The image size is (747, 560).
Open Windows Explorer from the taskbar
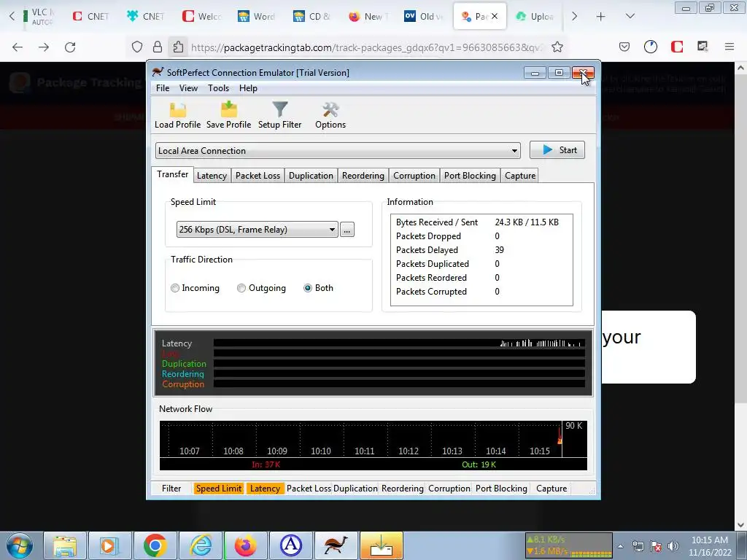[65, 545]
